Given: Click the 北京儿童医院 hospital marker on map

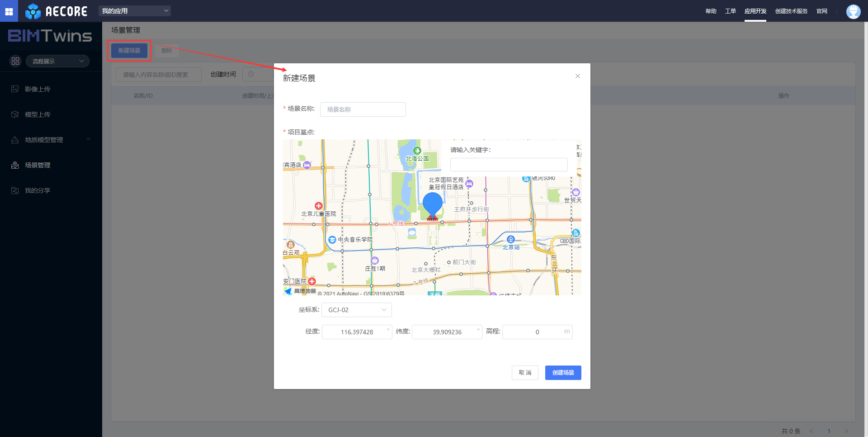Looking at the screenshot, I should [x=319, y=206].
